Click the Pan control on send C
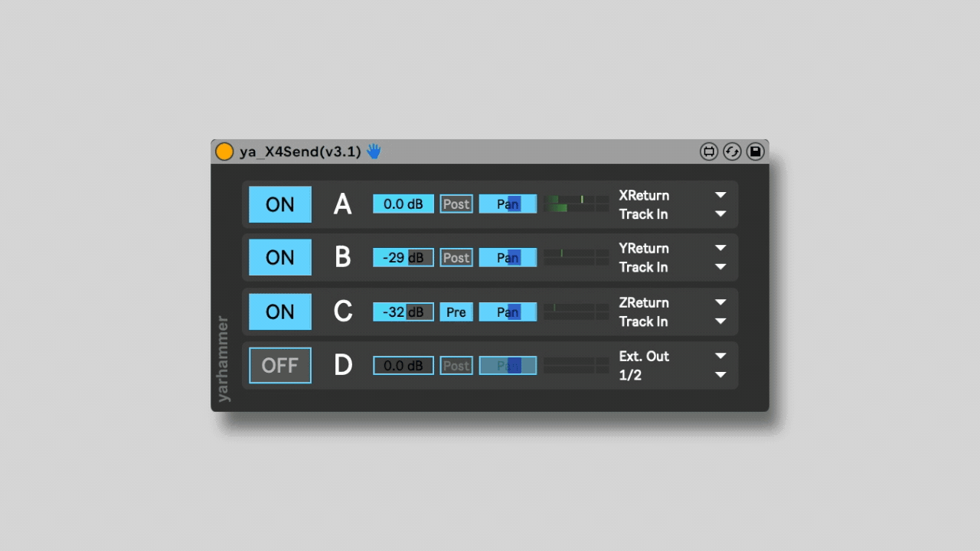 pos(508,311)
